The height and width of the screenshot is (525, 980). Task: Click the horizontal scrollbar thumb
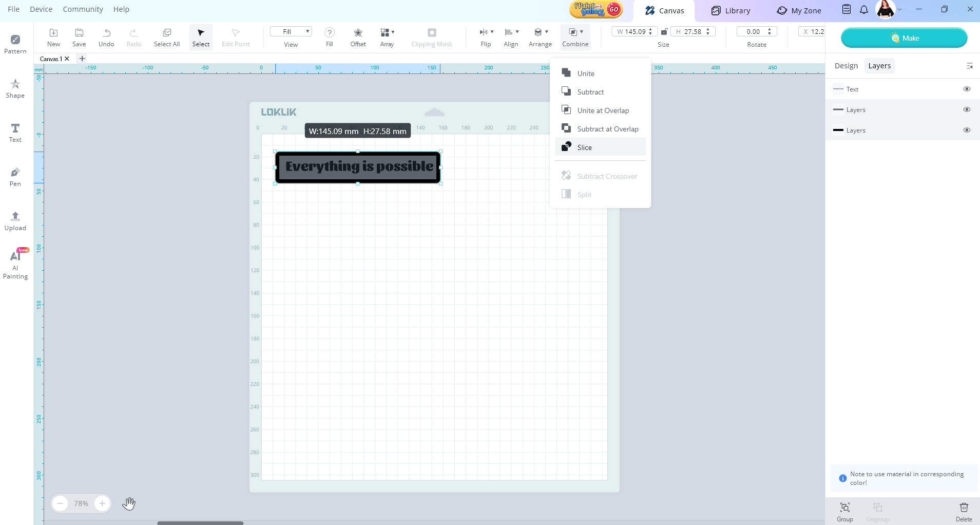[x=200, y=523]
